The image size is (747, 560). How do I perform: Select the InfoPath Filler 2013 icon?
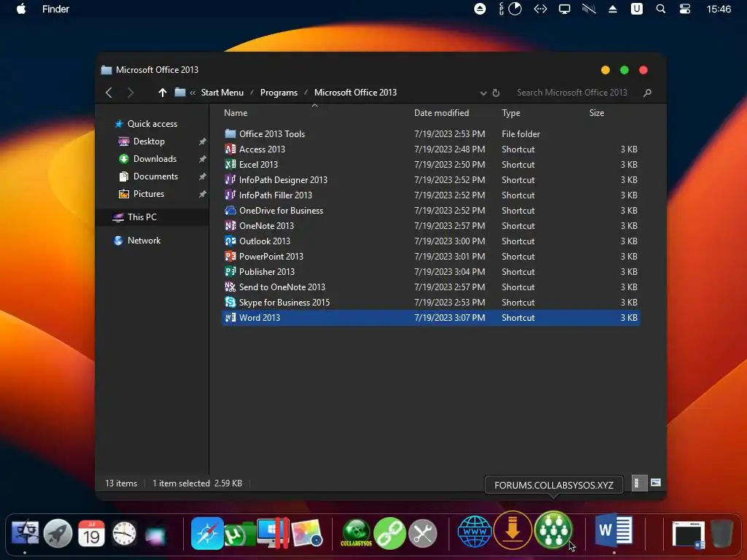[x=230, y=195]
